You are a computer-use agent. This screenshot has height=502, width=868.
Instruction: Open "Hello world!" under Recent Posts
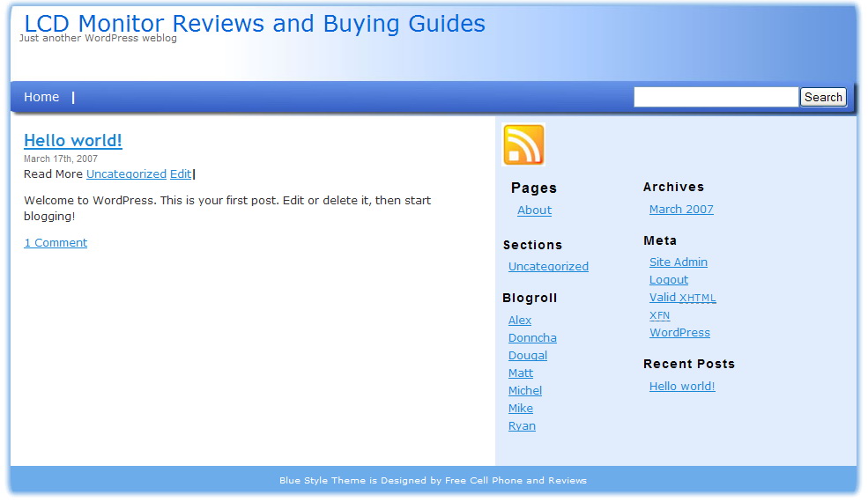point(682,387)
